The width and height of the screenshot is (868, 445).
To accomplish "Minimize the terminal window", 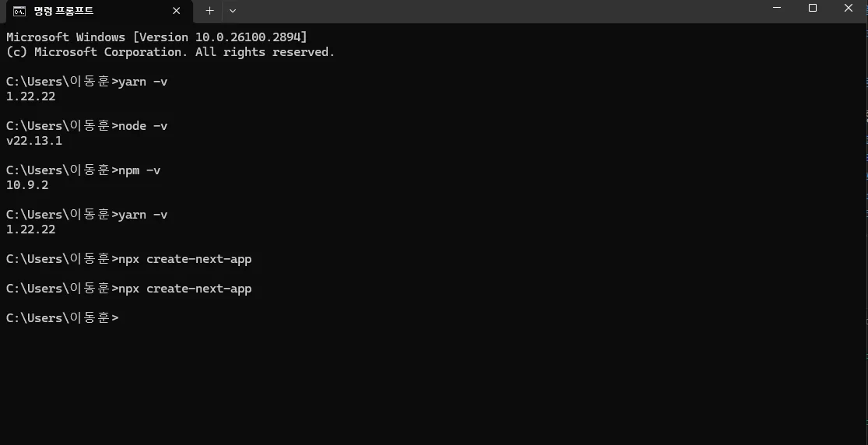I will click(x=776, y=9).
